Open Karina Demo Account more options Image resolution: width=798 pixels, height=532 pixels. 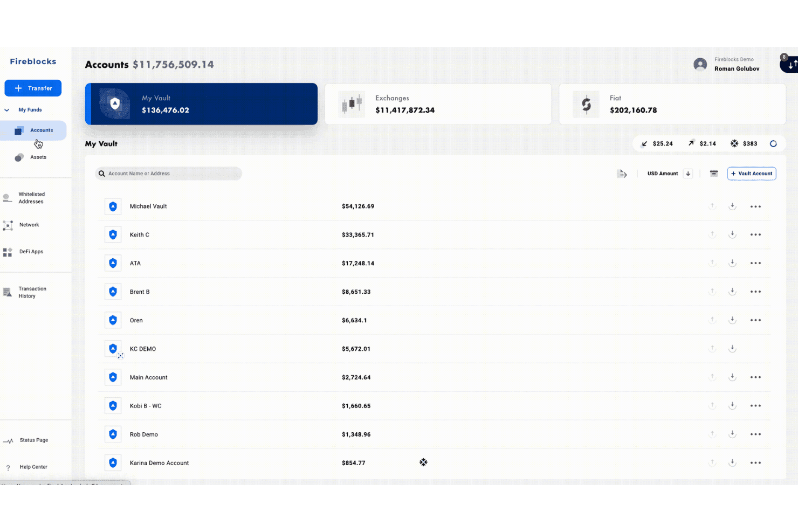pyautogui.click(x=755, y=464)
